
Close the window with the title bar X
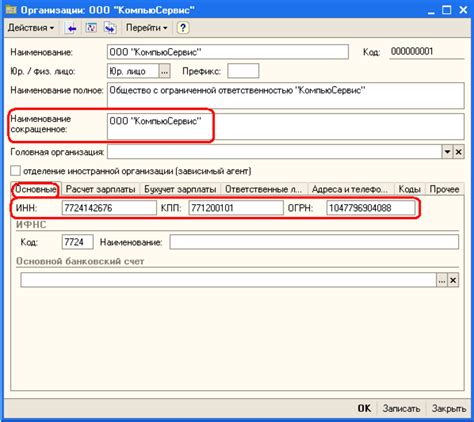point(463,10)
